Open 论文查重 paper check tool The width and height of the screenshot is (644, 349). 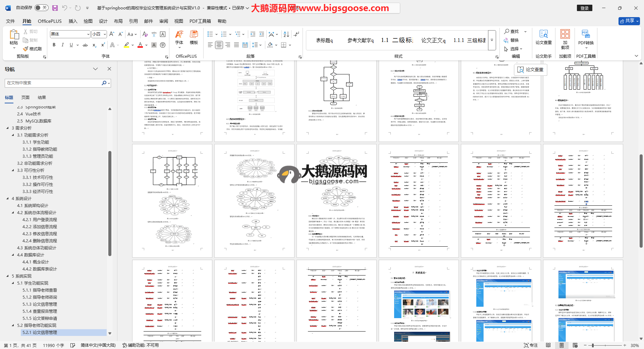point(543,37)
